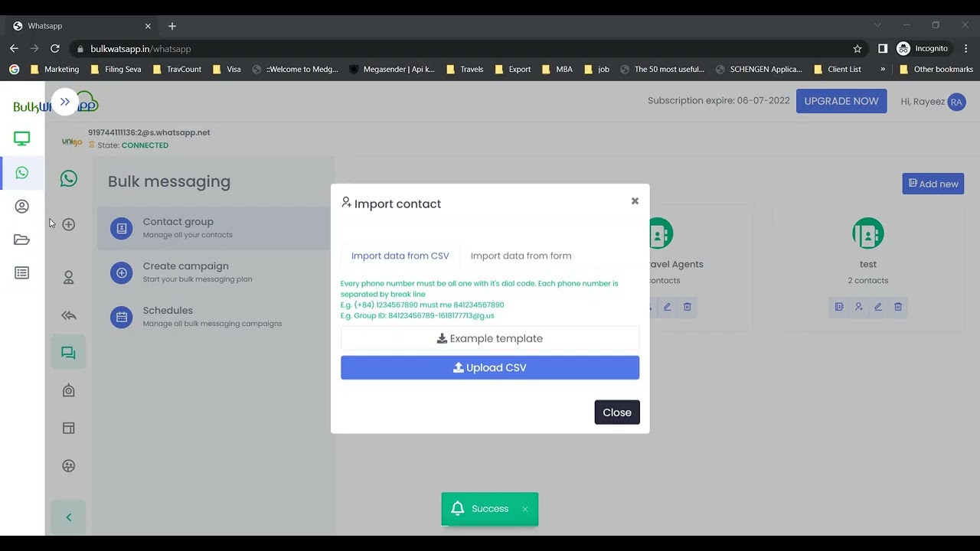Click the add account plus-circle icon
This screenshot has width=980, height=551.
pyautogui.click(x=69, y=224)
